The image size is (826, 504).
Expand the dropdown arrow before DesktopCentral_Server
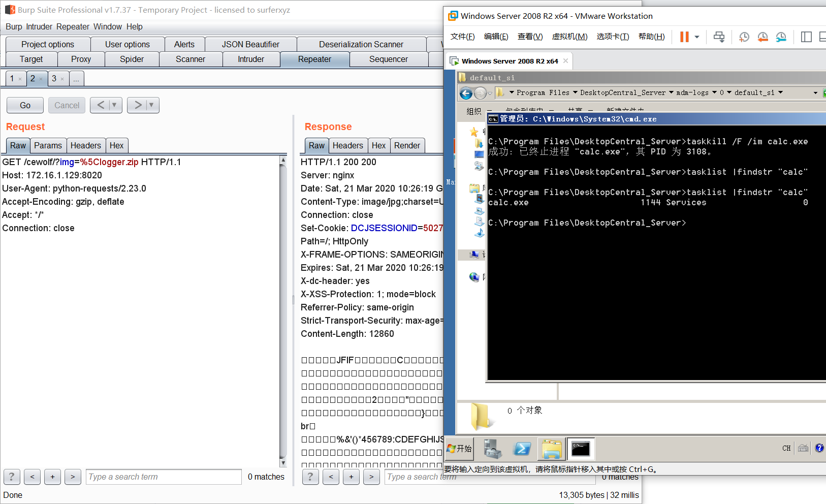pos(575,92)
